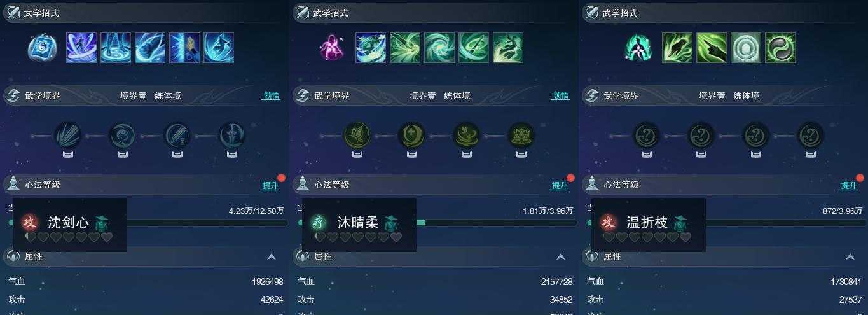This screenshot has width=868, height=315.
Task: Click 沐晴柔's 心法等级 提升 link
Action: click(560, 185)
